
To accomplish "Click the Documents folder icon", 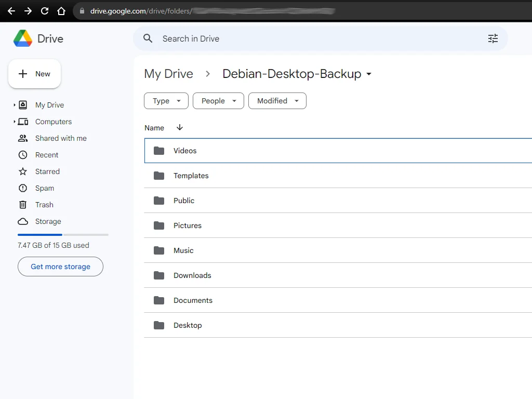I will point(159,300).
